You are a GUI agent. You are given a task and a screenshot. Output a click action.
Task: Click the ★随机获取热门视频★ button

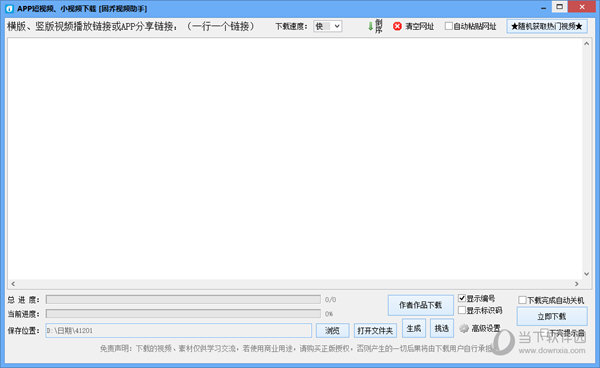pyautogui.click(x=547, y=26)
